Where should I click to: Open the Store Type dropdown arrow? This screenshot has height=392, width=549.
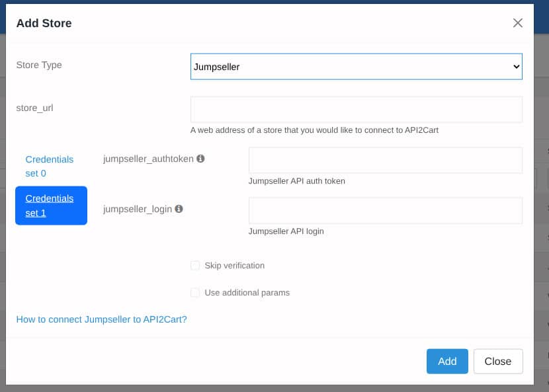coord(515,66)
